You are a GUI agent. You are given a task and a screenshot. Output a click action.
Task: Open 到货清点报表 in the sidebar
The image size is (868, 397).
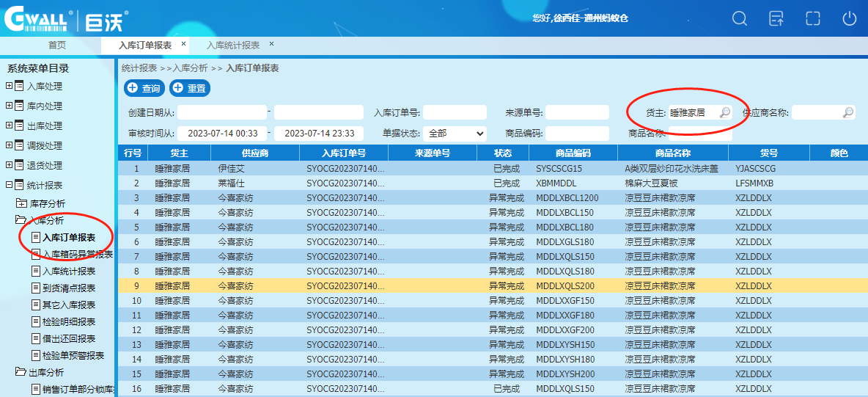[68, 288]
